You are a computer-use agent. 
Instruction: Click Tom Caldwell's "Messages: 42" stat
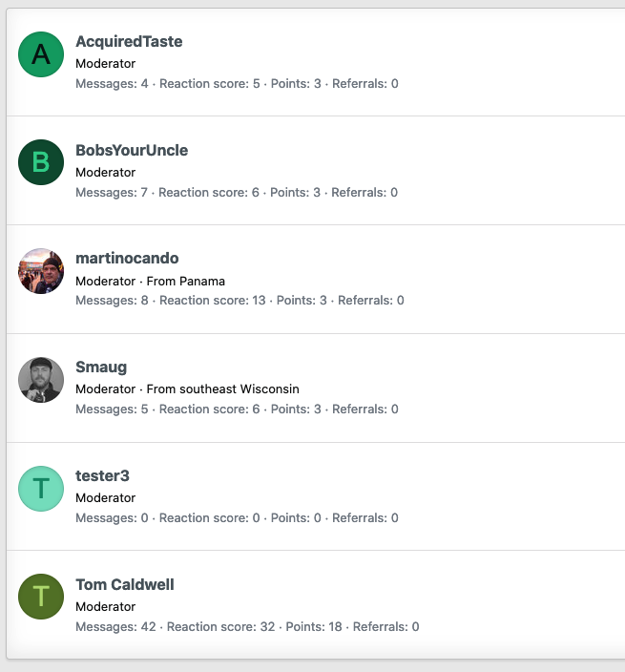[115, 626]
